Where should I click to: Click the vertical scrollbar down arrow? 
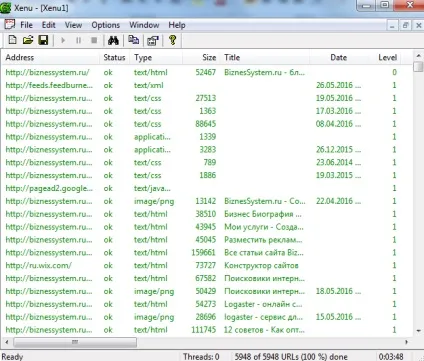(418, 331)
